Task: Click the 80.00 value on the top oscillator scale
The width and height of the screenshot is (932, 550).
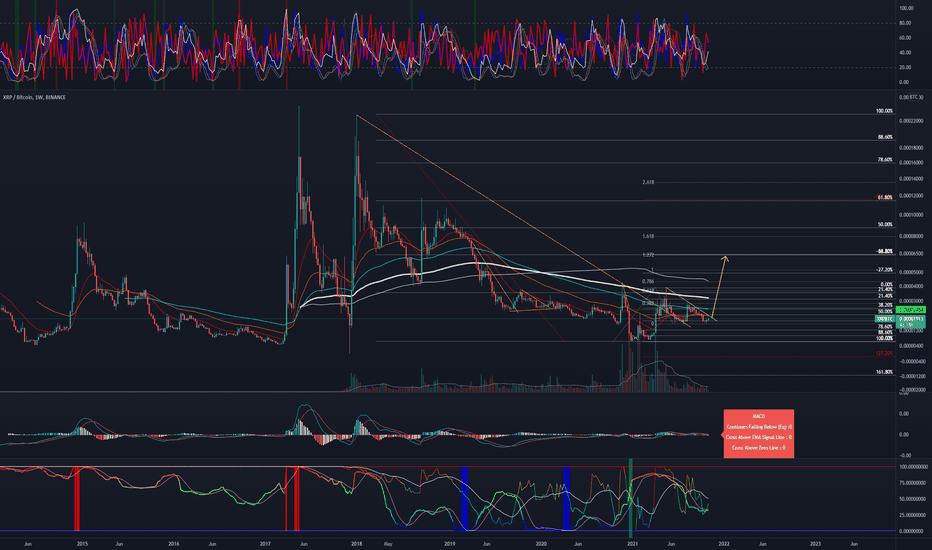Action: [x=905, y=24]
